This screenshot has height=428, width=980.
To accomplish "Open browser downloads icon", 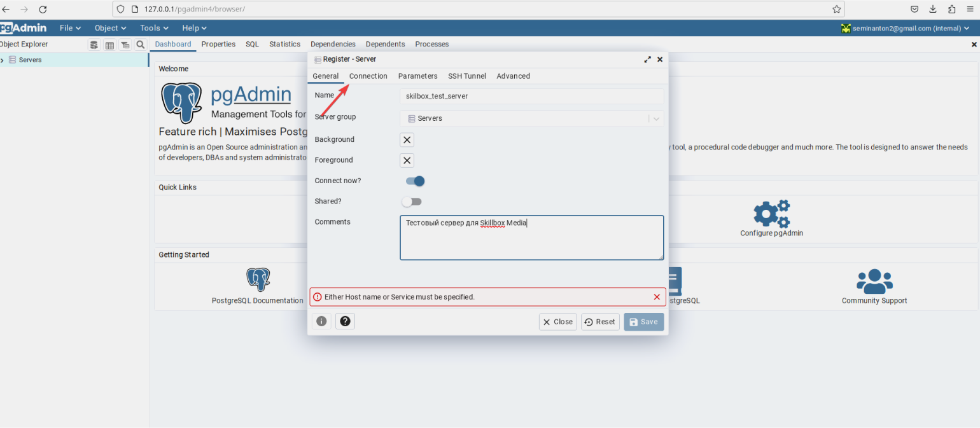I will click(x=933, y=10).
